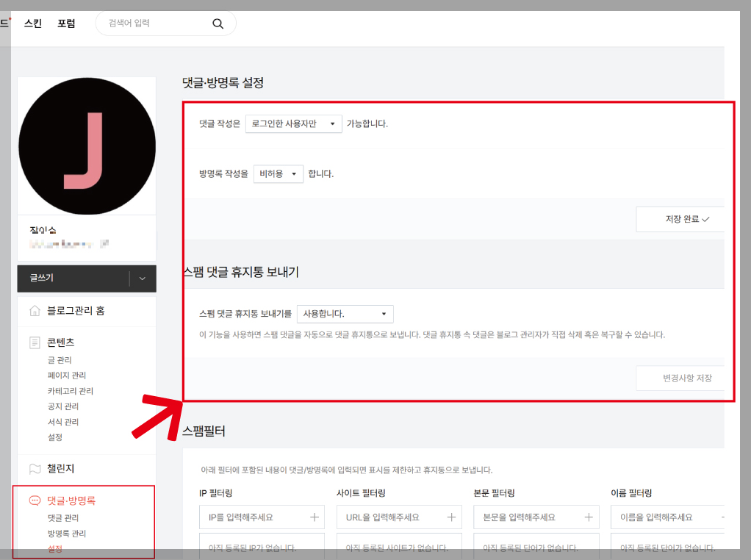Open the 댓글·방명록 section
Screen dimensions: 751x560
[x=71, y=500]
